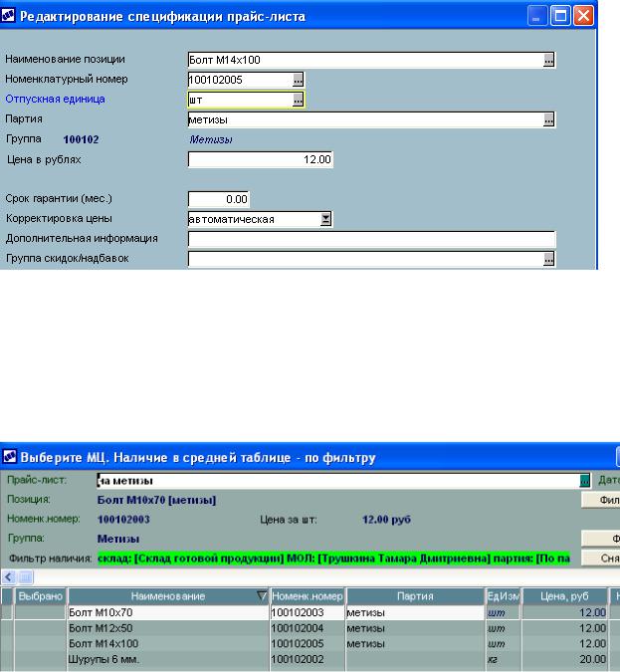
Task: Maximize the Редактирование спецификации window
Action: 560,16
